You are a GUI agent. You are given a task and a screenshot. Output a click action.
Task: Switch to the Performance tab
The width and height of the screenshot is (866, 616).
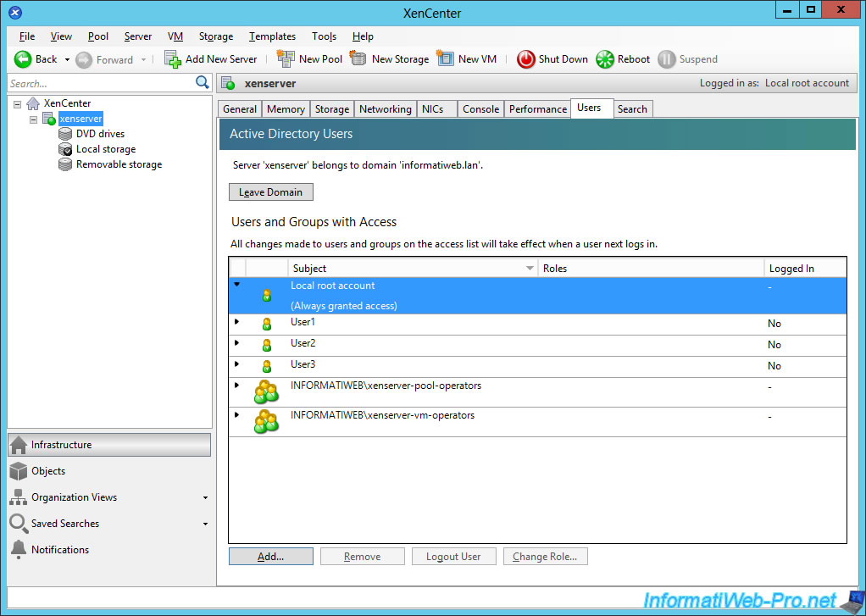click(x=538, y=109)
